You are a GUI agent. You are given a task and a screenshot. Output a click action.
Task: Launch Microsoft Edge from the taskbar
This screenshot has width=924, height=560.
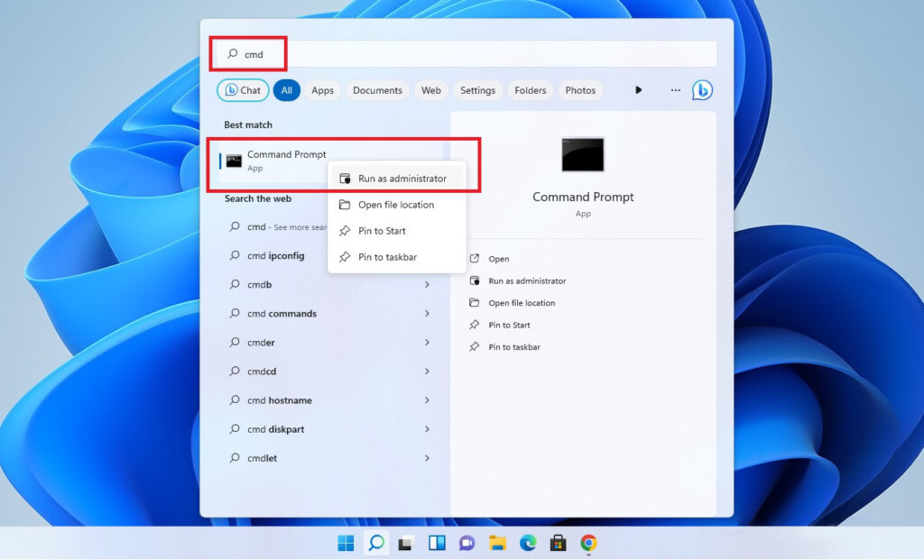[529, 543]
